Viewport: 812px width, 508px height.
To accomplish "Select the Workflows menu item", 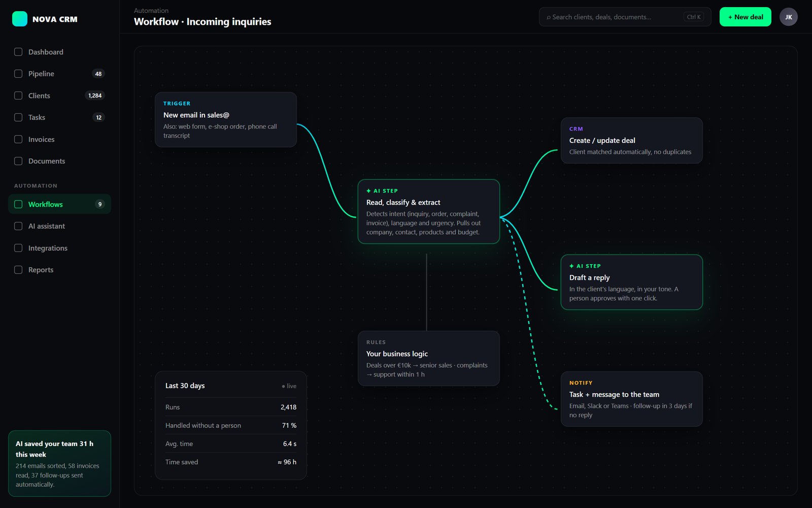I will [x=59, y=204].
